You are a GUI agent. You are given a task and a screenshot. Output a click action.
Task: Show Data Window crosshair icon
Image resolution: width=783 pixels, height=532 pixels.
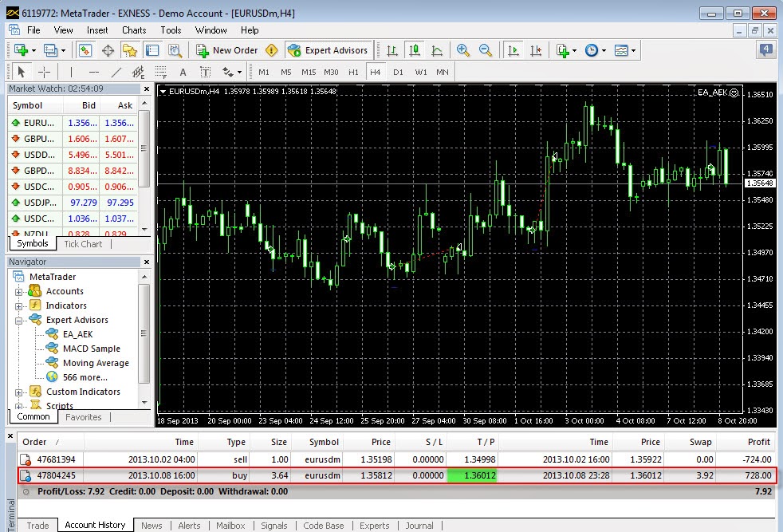pyautogui.click(x=108, y=50)
